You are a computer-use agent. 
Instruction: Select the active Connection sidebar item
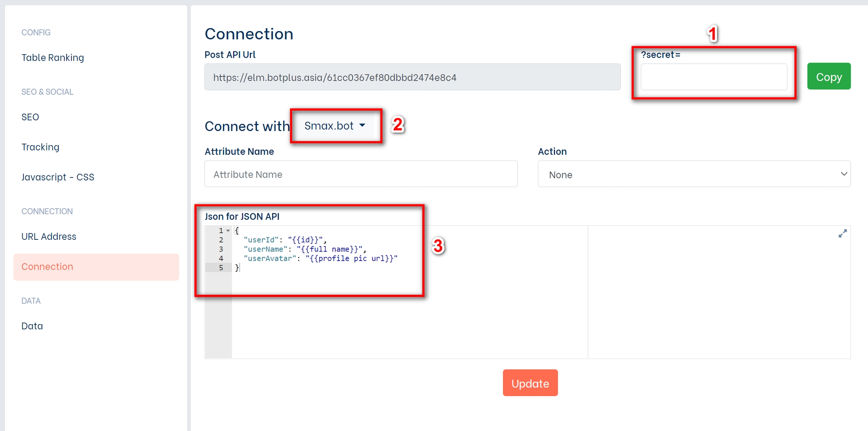tap(47, 267)
